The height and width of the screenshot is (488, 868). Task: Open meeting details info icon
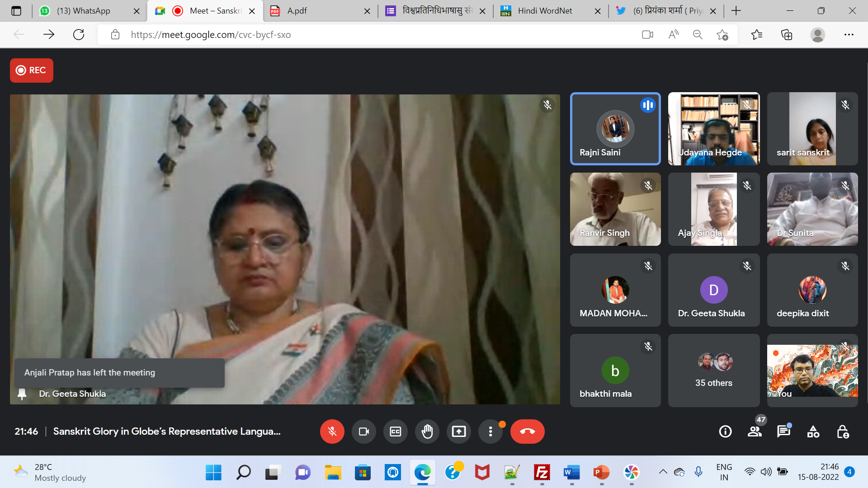click(x=725, y=432)
